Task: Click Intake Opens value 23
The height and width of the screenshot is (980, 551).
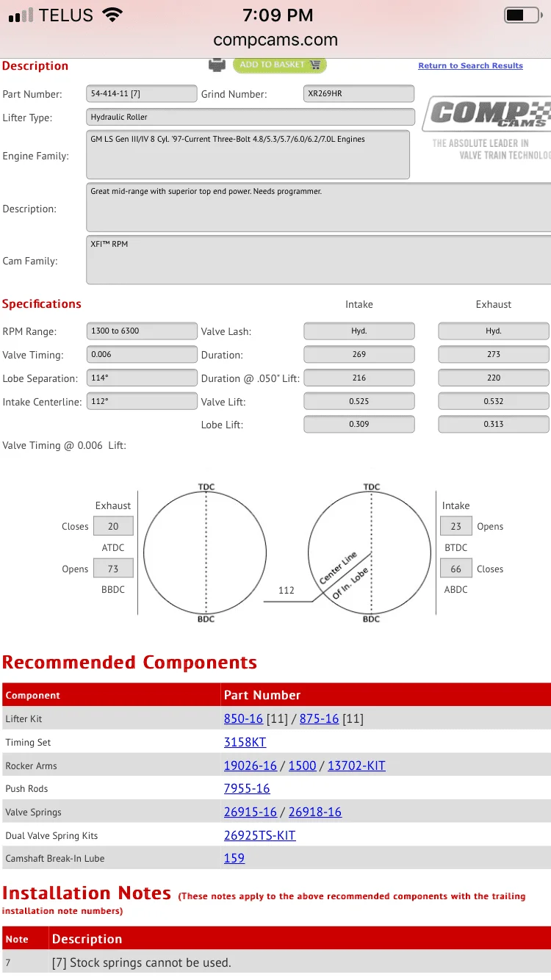Action: 455,526
